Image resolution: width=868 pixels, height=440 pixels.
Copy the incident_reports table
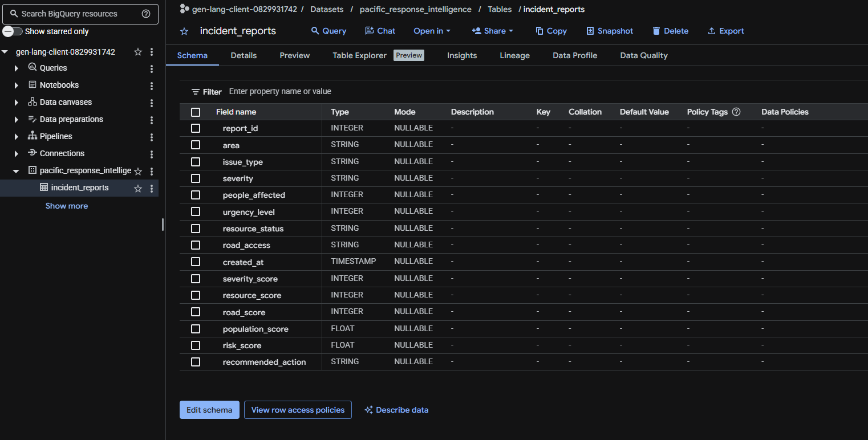[x=551, y=31]
